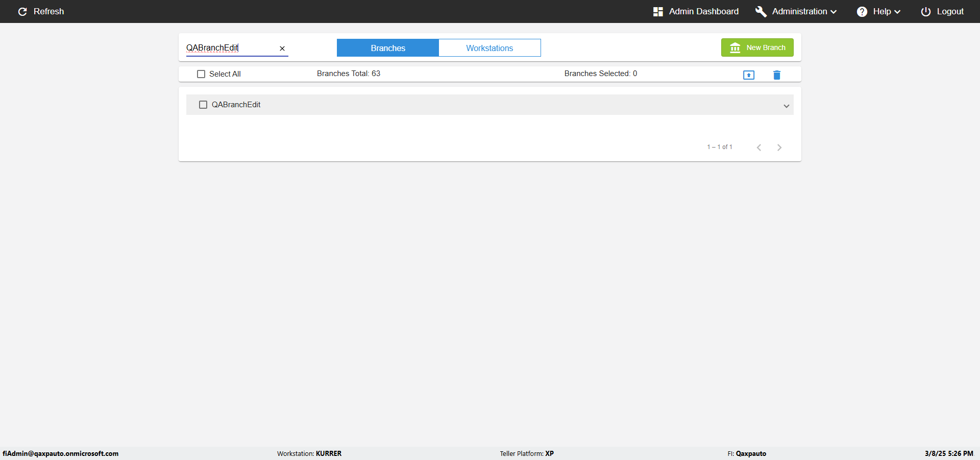Viewport: 980px width, 460px height.
Task: Click the New Branch button label
Action: click(x=766, y=47)
